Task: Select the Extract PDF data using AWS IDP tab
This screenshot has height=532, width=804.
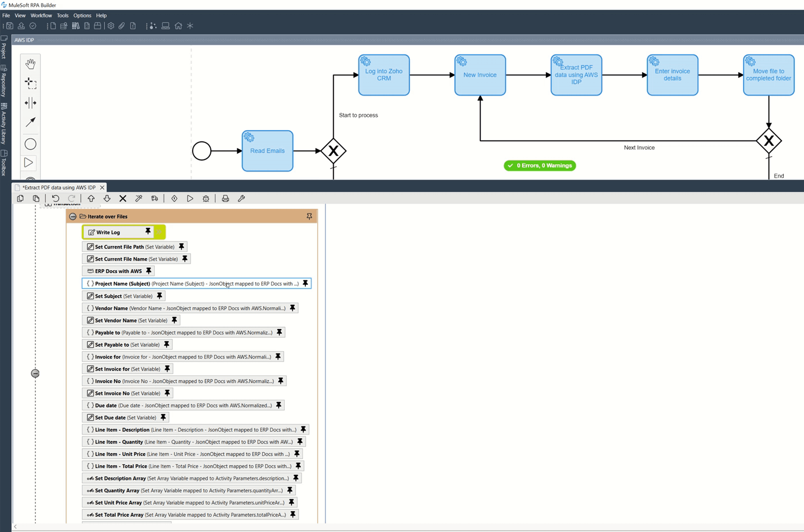Action: pyautogui.click(x=59, y=187)
